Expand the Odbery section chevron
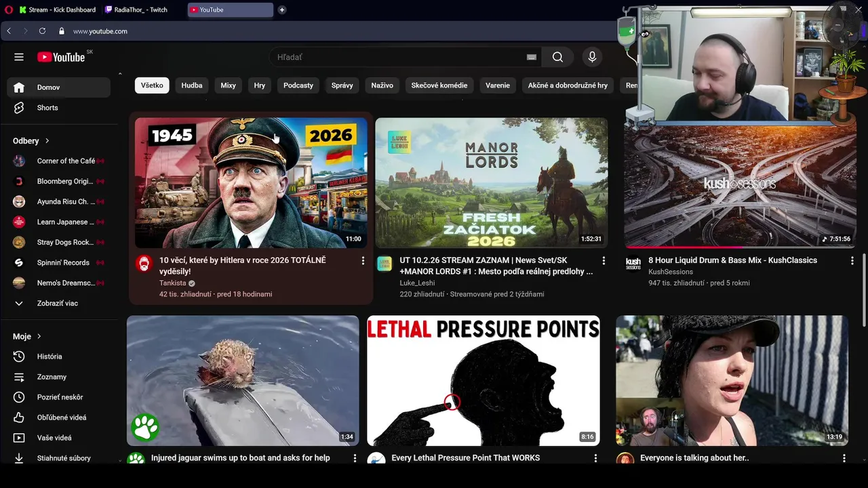Viewport: 868px width, 488px height. pyautogui.click(x=47, y=141)
